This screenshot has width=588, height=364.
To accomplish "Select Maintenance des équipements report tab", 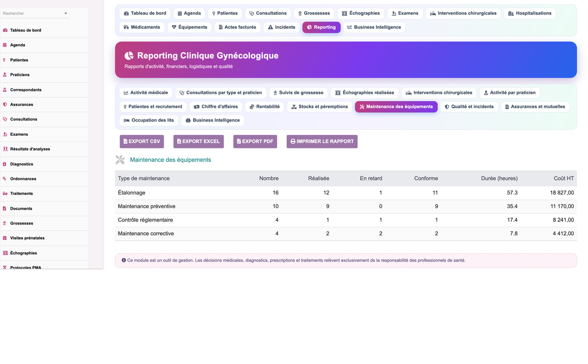I will [x=396, y=106].
